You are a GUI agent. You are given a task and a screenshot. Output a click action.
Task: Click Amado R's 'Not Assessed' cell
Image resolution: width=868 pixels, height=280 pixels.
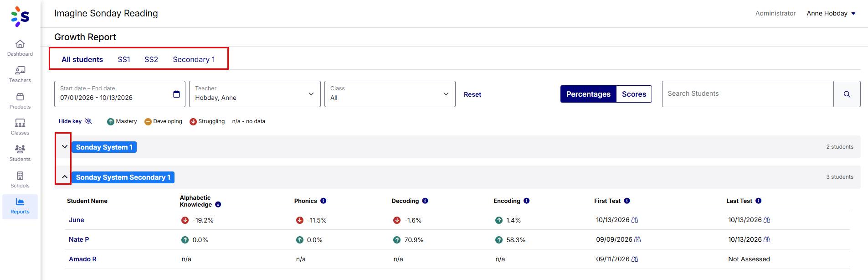click(749, 259)
